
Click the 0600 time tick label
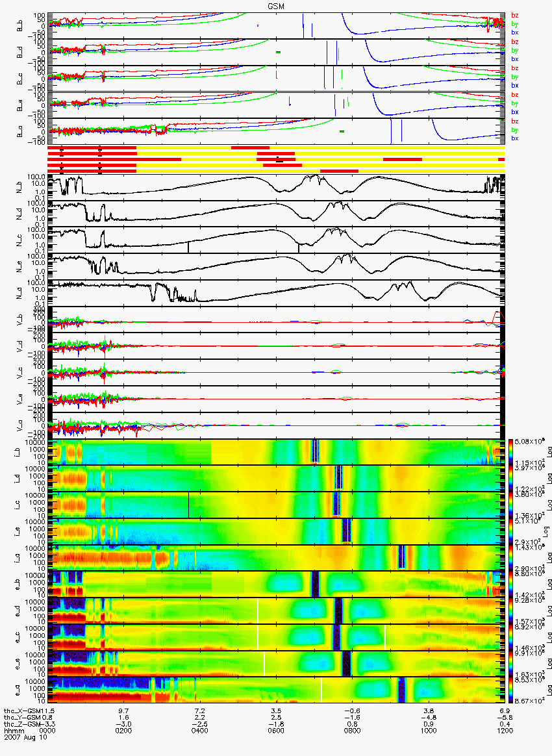click(x=276, y=731)
